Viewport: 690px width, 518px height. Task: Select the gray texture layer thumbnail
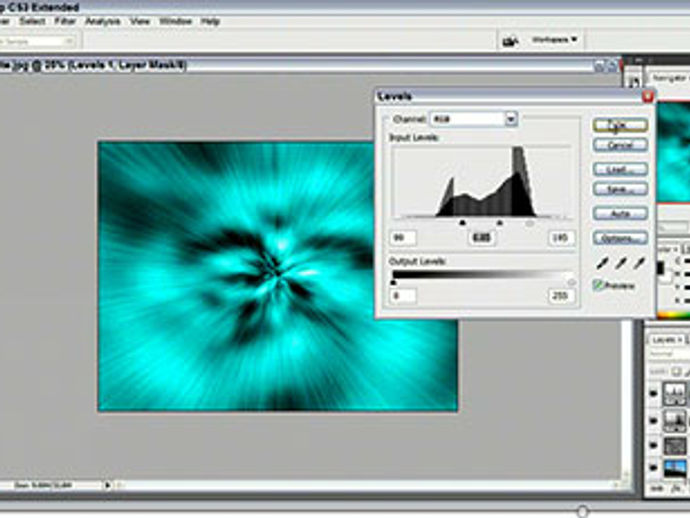pos(675,446)
